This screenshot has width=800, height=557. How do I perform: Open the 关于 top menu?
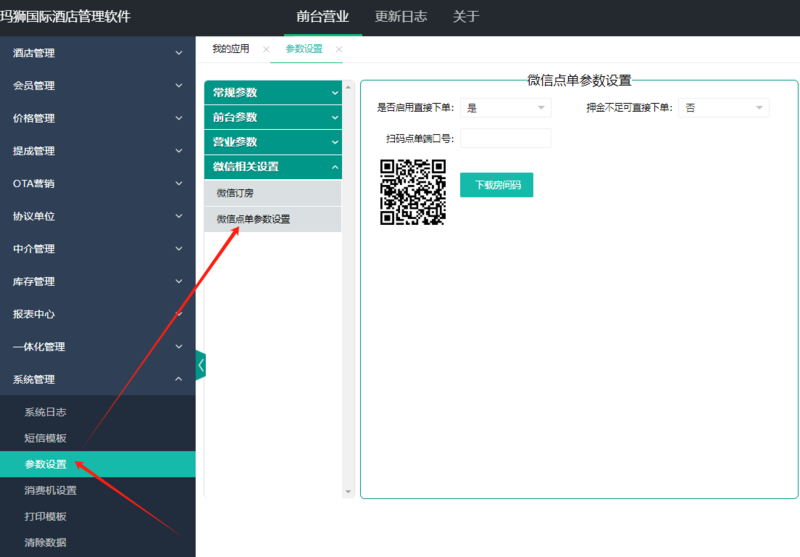[x=466, y=17]
